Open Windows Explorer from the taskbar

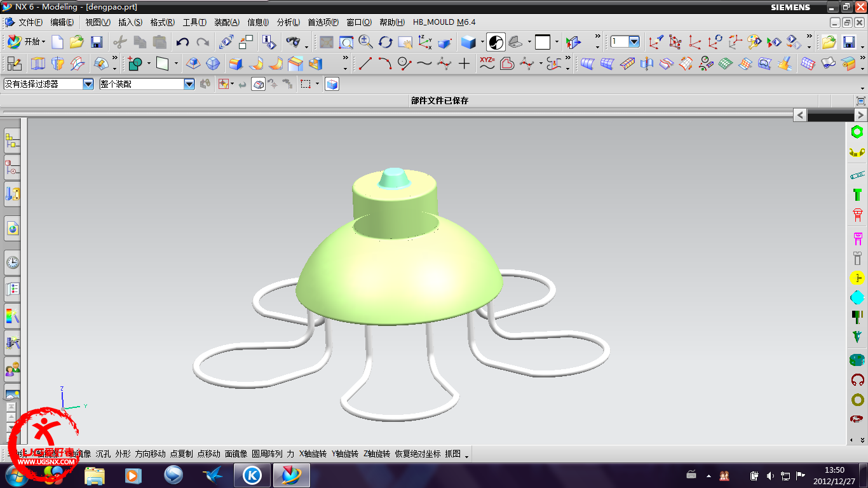click(95, 475)
